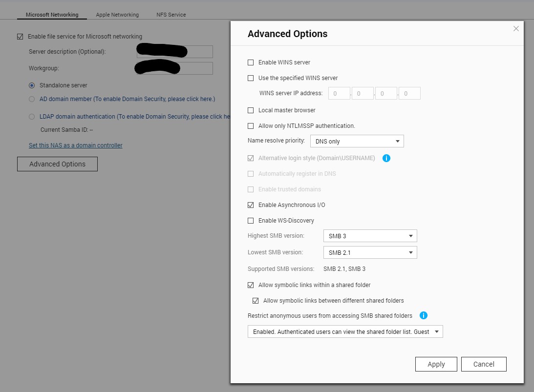Click info icon beside Alternative login style
Screen dimensions: 534x392
click(x=386, y=158)
